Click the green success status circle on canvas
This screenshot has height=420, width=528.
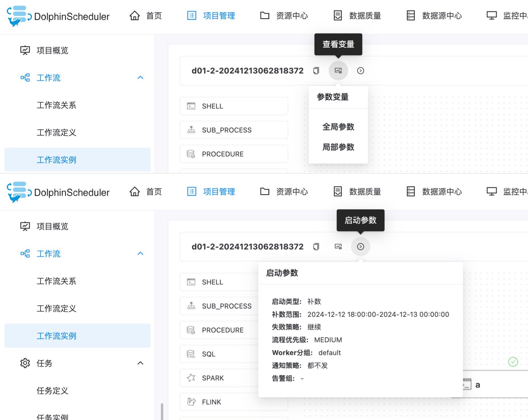tap(513, 362)
